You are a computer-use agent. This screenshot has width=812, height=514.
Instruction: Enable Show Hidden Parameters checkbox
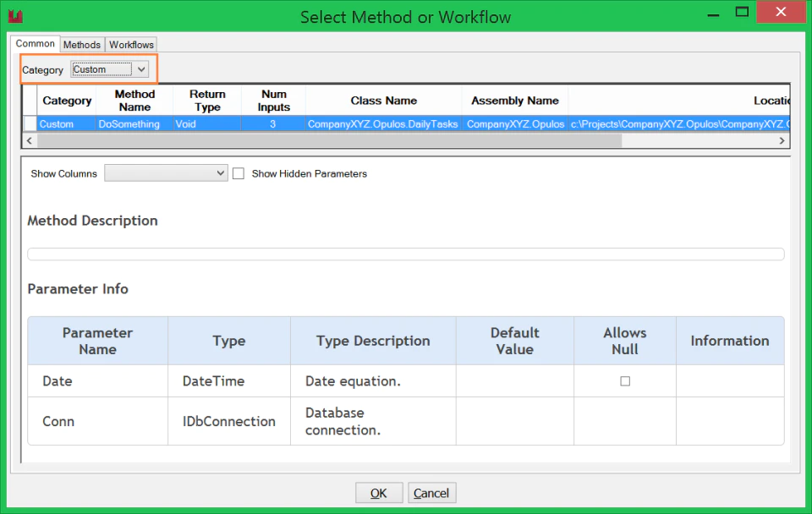pos(239,173)
